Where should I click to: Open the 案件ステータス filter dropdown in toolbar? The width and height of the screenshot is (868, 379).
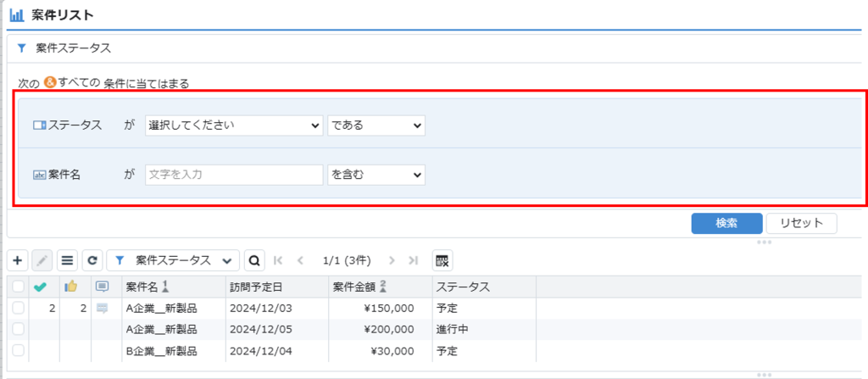pos(174,259)
